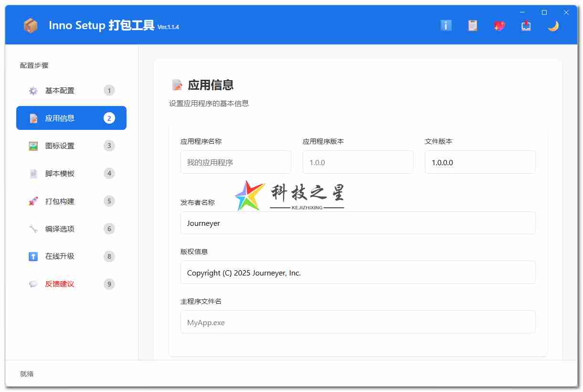583x392 pixels.
Task: Toggle dark mode with the moon icon
Action: [553, 26]
